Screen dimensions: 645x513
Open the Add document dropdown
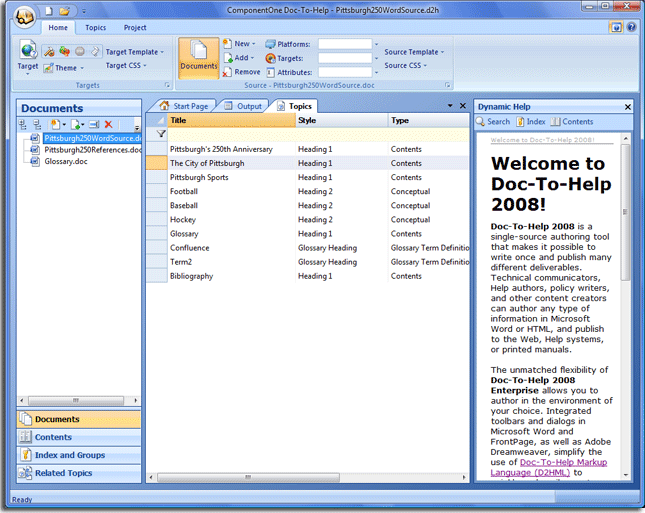click(239, 58)
